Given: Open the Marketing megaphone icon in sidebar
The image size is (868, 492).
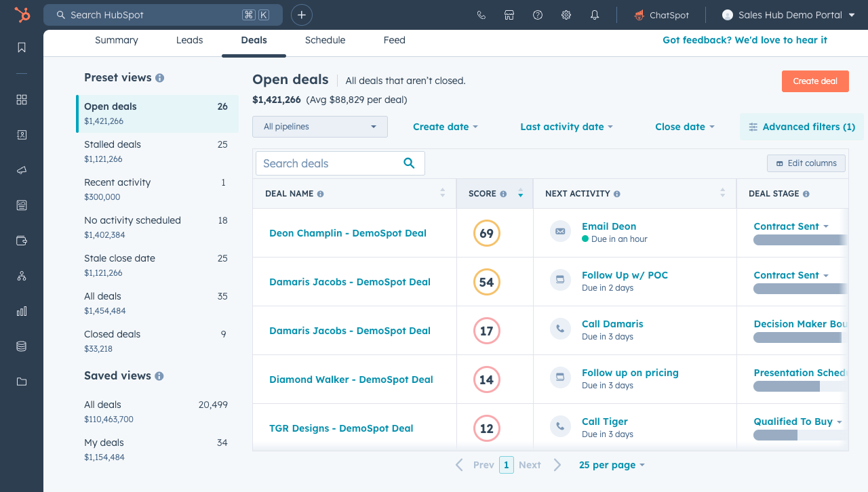Looking at the screenshot, I should pos(22,170).
